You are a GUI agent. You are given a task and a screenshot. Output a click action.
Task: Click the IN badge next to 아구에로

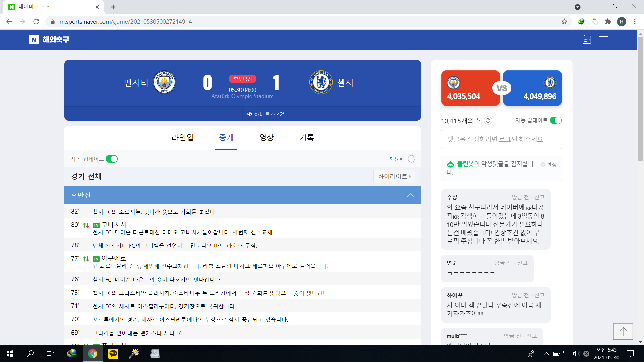pyautogui.click(x=96, y=259)
